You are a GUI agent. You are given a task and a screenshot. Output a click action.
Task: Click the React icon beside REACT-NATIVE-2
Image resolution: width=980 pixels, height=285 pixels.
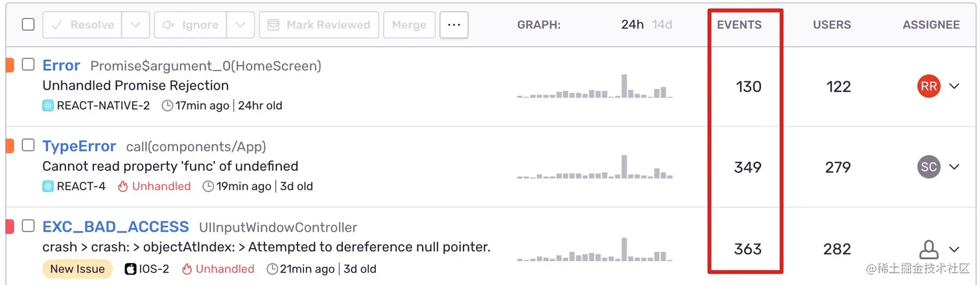point(48,105)
